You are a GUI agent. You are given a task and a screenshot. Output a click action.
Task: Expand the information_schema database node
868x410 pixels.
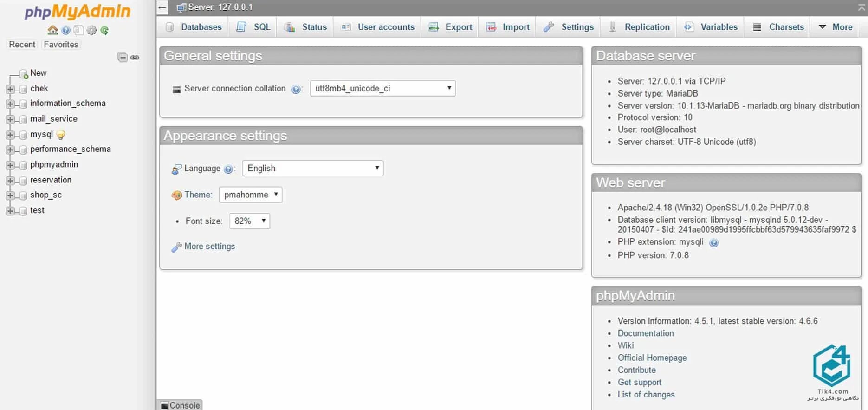coord(10,104)
